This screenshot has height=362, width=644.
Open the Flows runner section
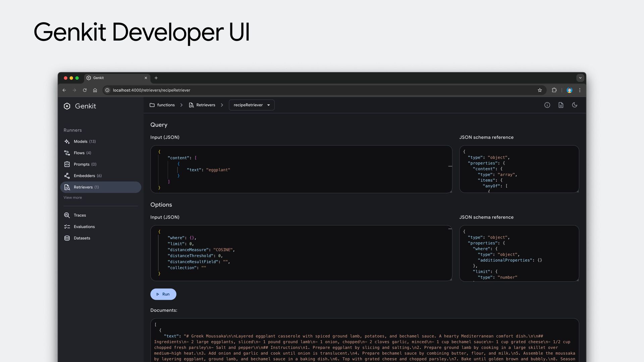79,153
